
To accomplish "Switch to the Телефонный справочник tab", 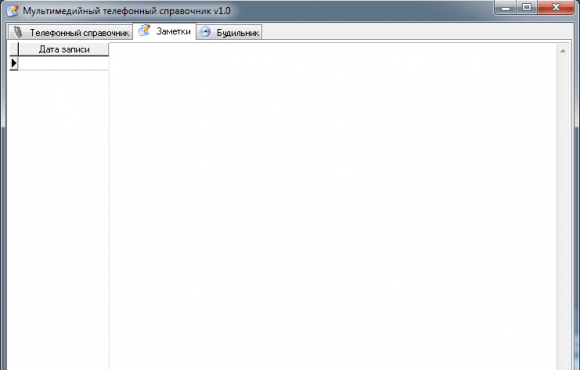I will coord(70,32).
